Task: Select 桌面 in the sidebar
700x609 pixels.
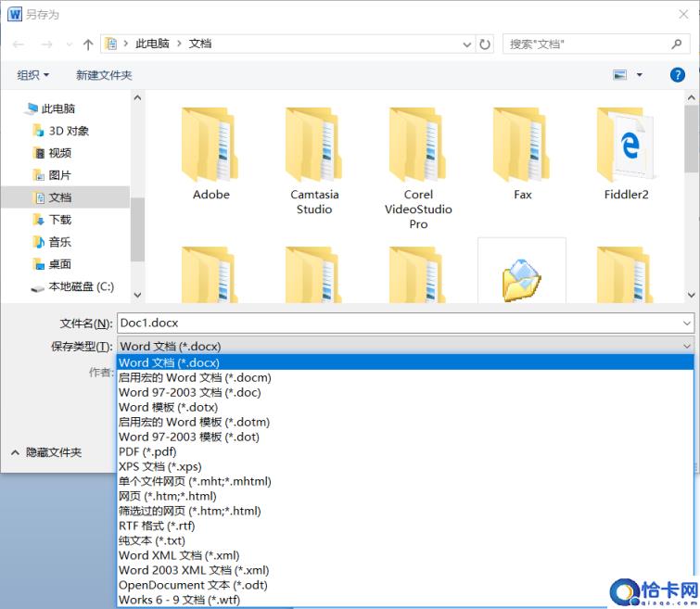Action: [52, 264]
